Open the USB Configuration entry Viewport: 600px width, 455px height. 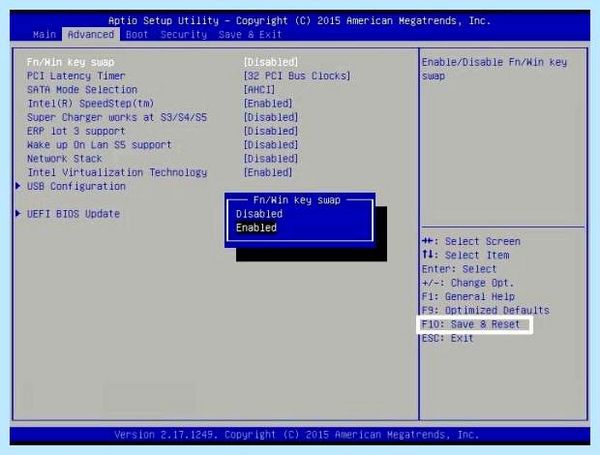click(76, 186)
